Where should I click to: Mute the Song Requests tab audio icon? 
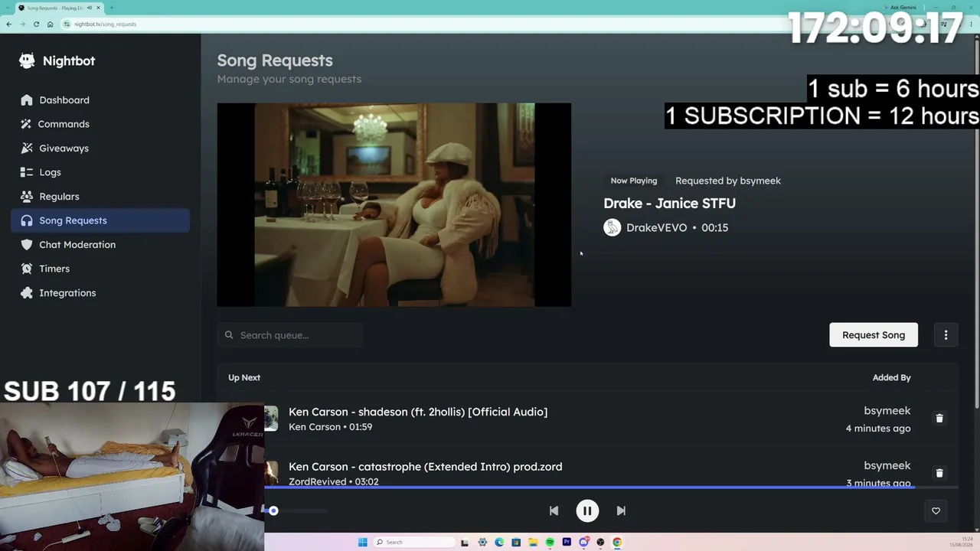click(90, 8)
